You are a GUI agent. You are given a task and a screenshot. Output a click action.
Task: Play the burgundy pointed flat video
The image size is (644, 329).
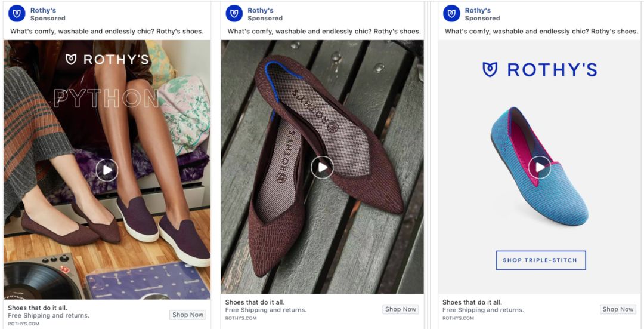click(322, 168)
